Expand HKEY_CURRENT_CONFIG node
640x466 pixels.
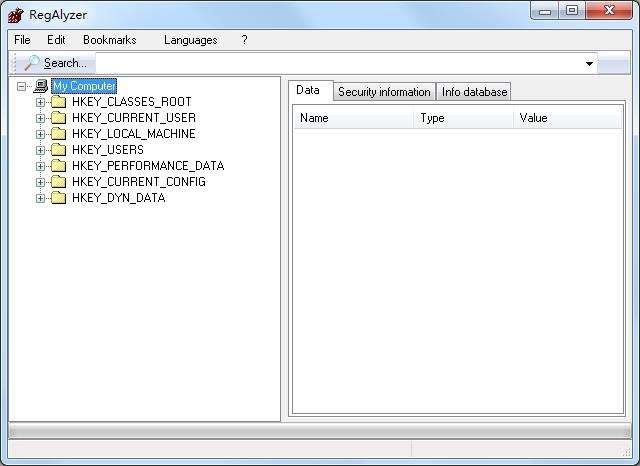point(40,182)
